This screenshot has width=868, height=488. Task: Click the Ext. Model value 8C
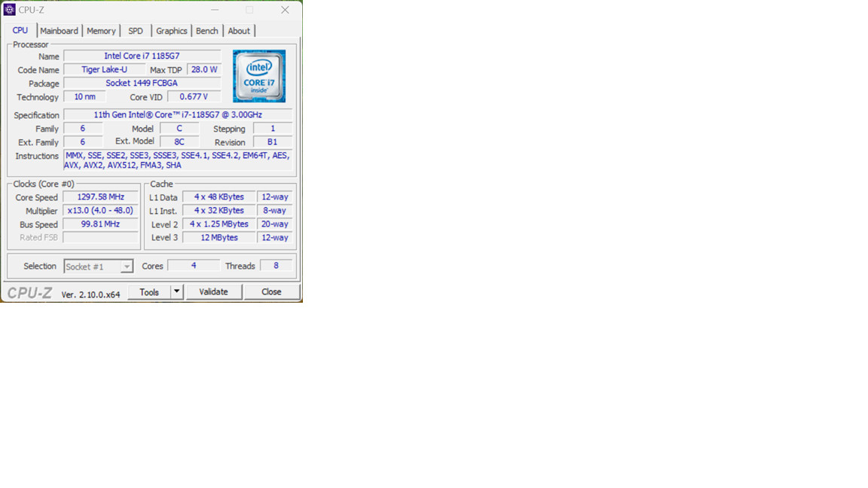pos(179,142)
